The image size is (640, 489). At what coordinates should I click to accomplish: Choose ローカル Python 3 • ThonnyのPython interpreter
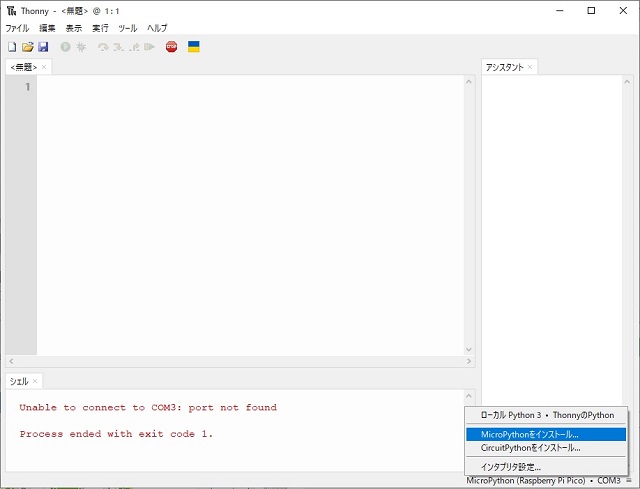(546, 415)
